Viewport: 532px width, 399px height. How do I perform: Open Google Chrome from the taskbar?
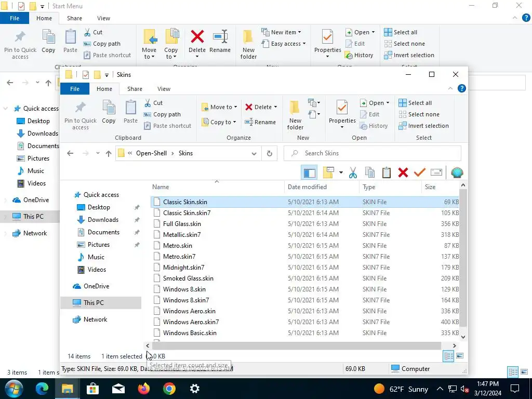click(169, 389)
